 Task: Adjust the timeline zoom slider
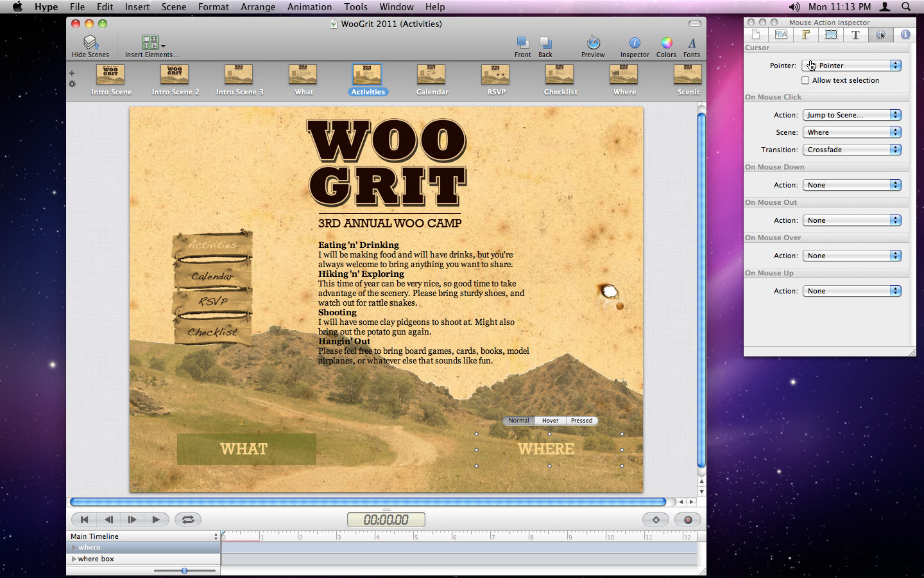[184, 570]
